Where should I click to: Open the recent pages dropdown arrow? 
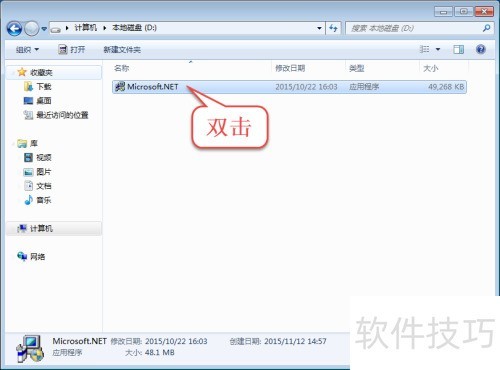44,29
